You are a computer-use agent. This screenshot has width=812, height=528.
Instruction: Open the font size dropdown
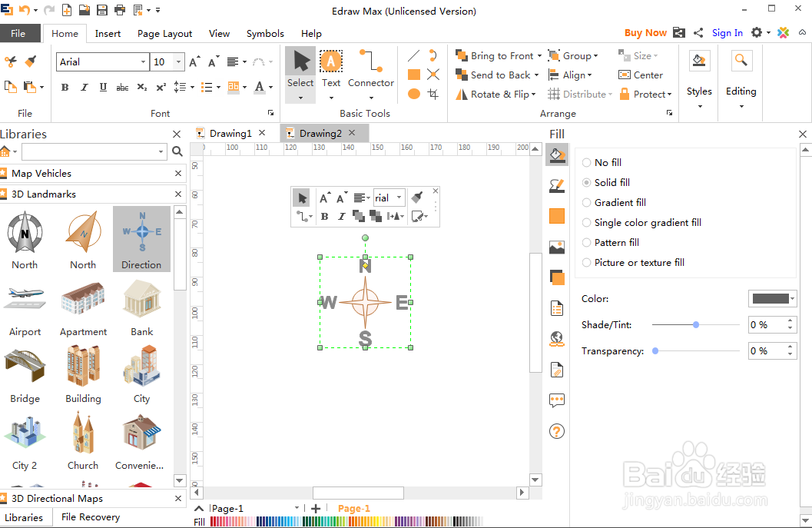pos(178,61)
